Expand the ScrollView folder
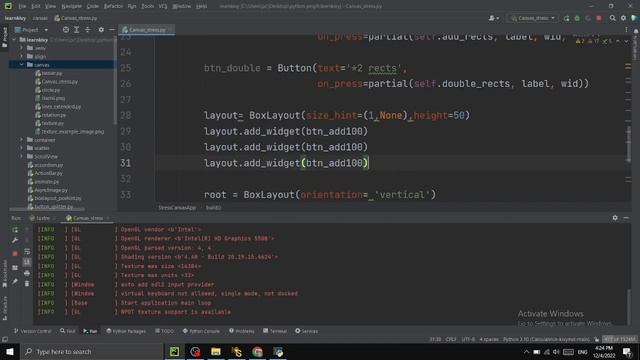 (x=22, y=156)
